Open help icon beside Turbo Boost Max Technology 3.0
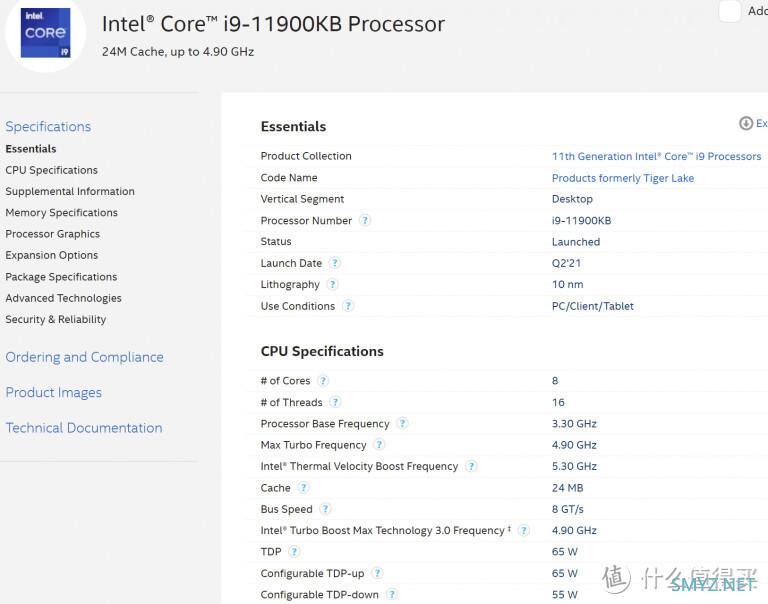 (524, 530)
